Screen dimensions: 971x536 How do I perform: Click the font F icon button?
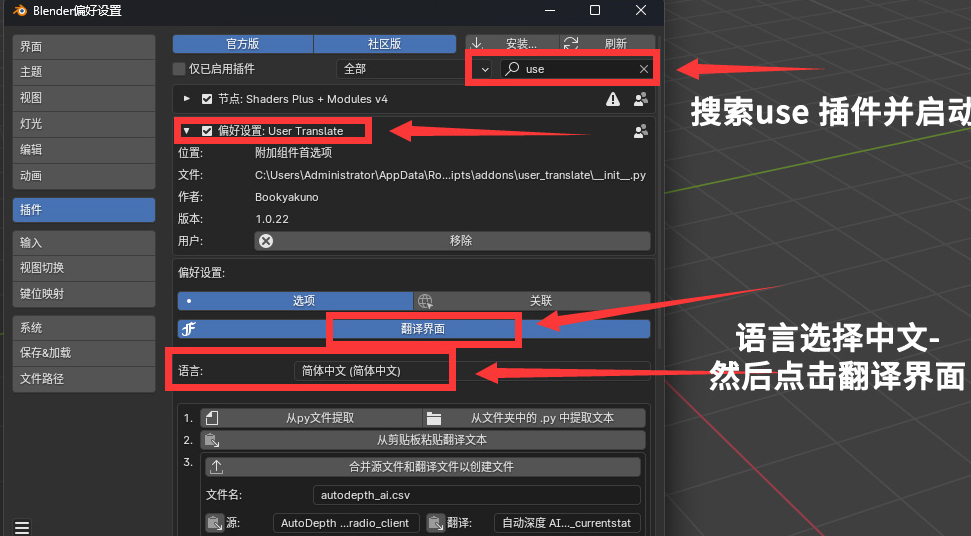pos(189,329)
